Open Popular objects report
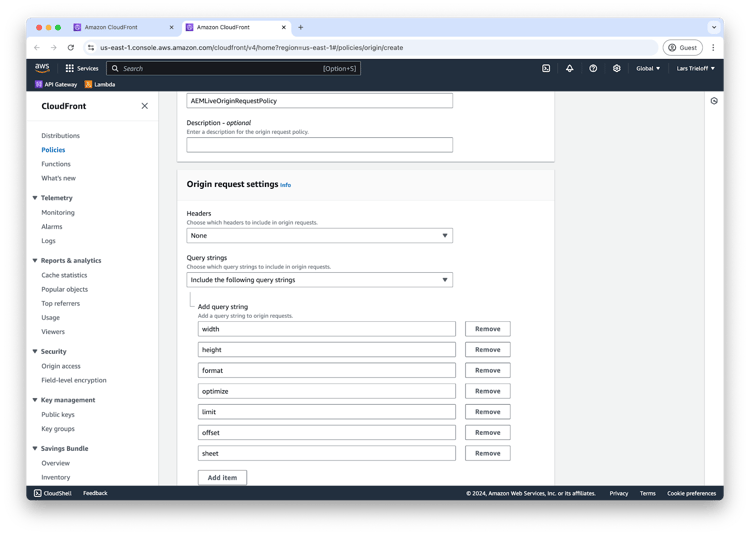The image size is (750, 535). (x=65, y=289)
